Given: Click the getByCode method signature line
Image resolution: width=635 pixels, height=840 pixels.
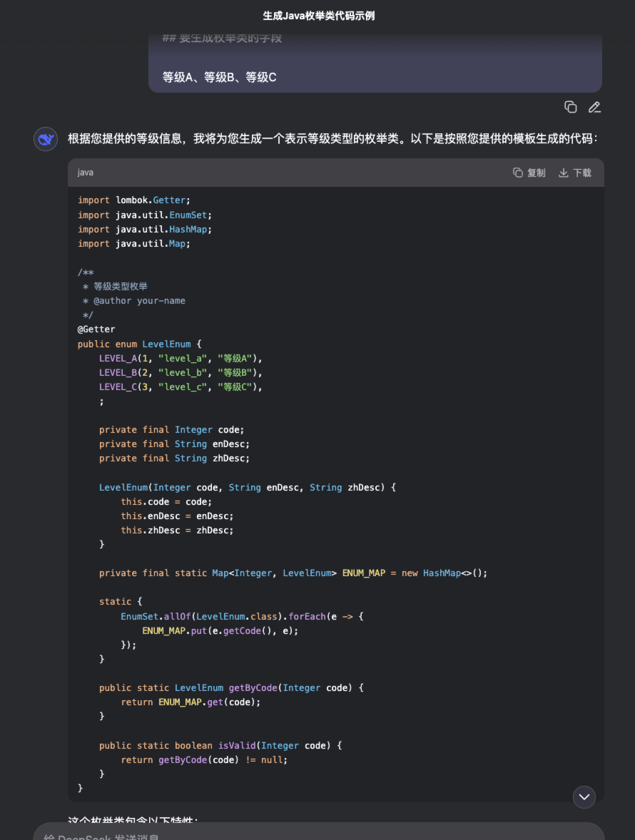Looking at the screenshot, I should 231,688.
